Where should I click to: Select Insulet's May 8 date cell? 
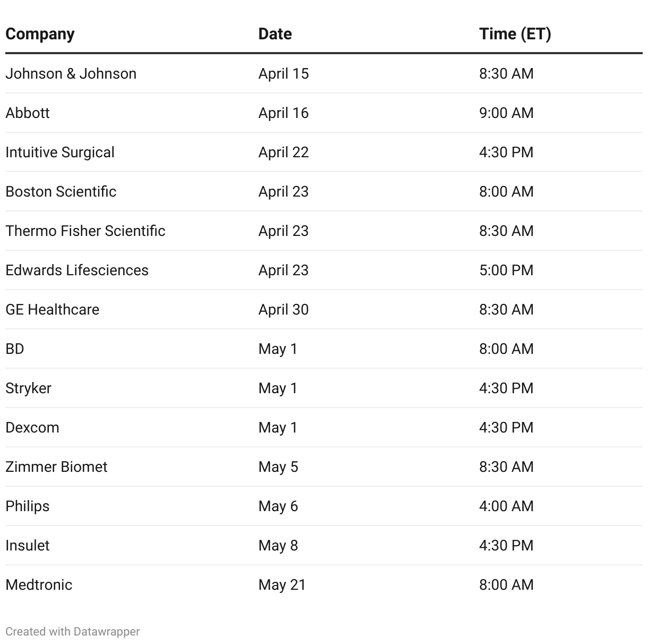click(x=278, y=545)
